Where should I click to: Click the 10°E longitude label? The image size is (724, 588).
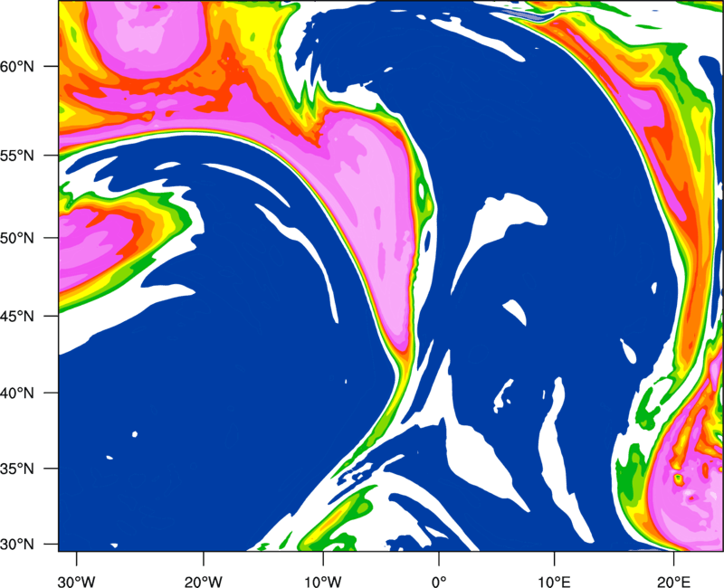(x=554, y=582)
